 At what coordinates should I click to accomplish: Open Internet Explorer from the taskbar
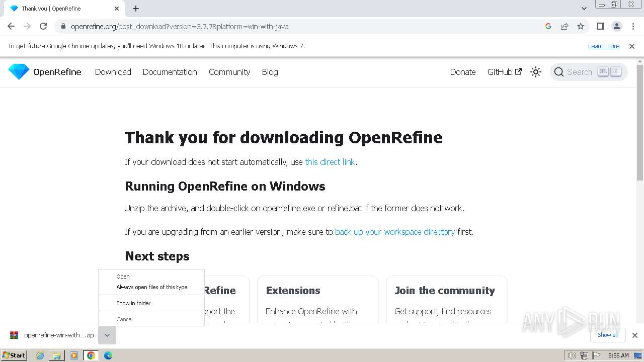[40, 355]
